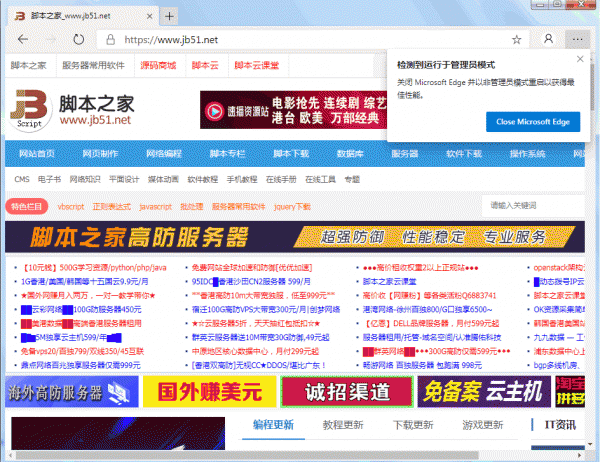Open a new tab with plus button
Image resolution: width=600 pixels, height=462 pixels.
(169, 16)
